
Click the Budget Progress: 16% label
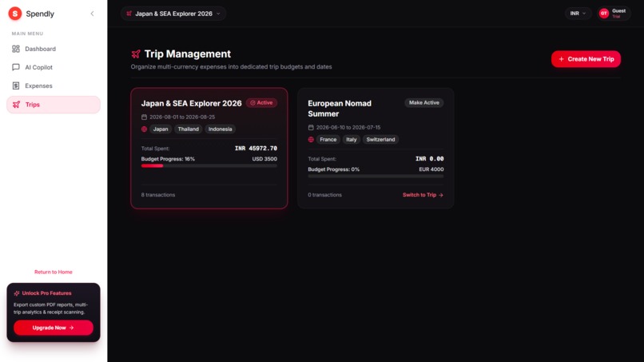(x=168, y=159)
